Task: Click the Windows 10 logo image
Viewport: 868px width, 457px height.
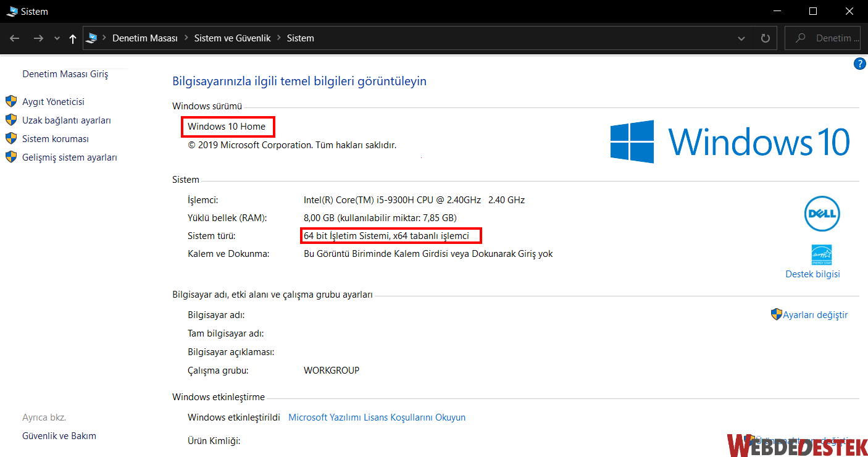Action: [x=730, y=141]
